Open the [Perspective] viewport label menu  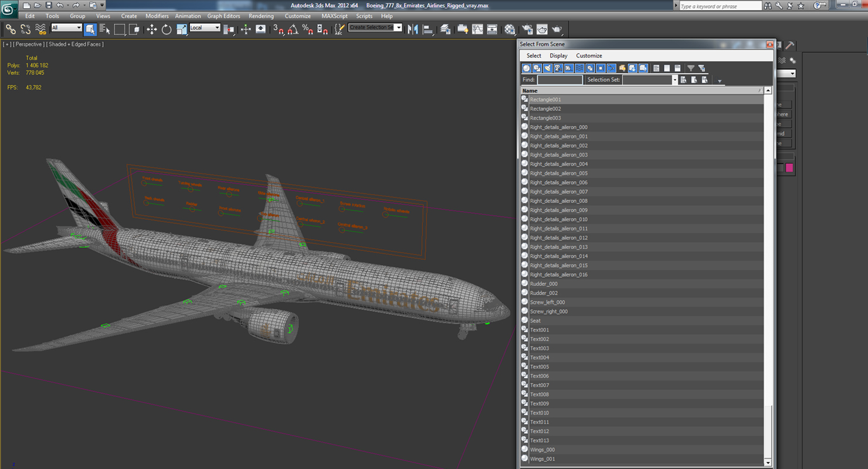tap(28, 44)
